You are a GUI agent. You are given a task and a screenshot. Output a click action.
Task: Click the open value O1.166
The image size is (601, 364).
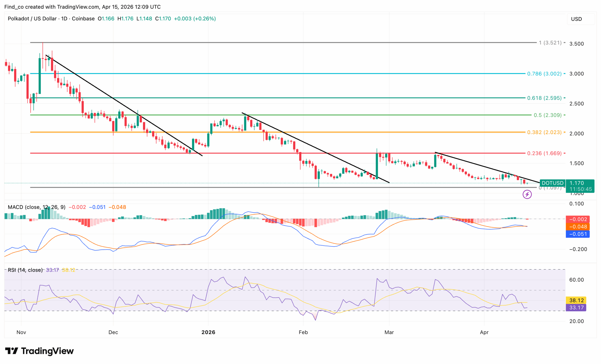(106, 19)
